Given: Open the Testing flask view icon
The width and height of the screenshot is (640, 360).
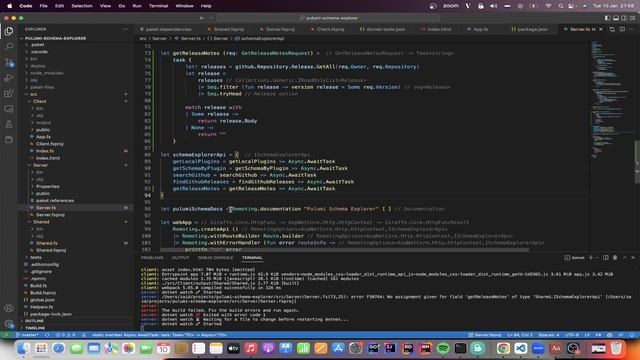Looking at the screenshot, I should pyautogui.click(x=9, y=124).
